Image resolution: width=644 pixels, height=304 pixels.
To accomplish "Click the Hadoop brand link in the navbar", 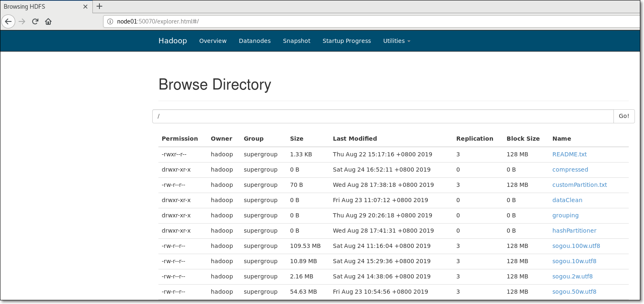I will (x=172, y=40).
